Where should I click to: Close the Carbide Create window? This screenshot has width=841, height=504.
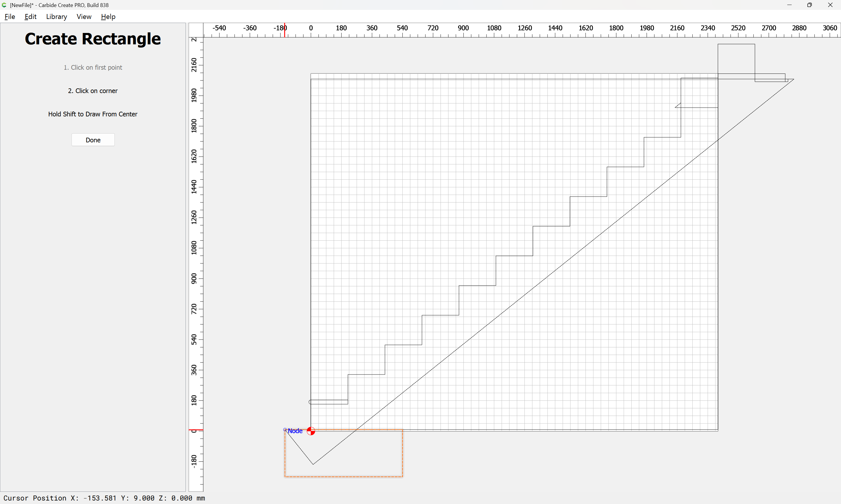click(830, 5)
